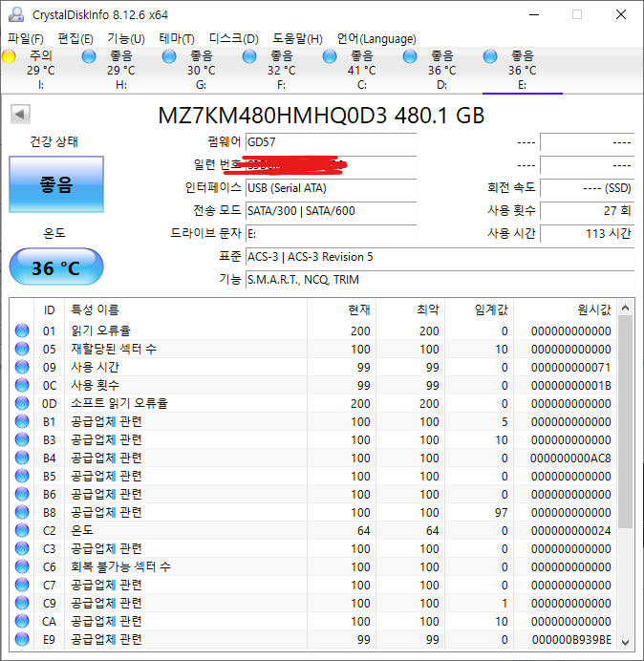Click the status icon for attribute C6

point(22,566)
